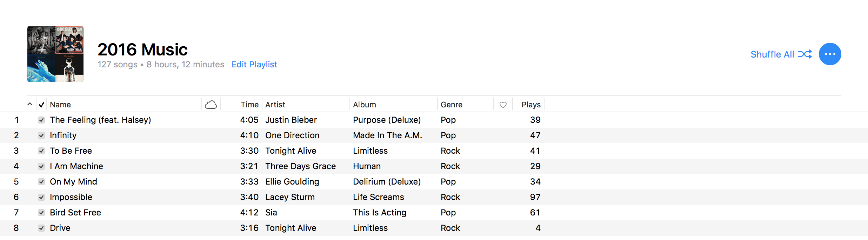The height and width of the screenshot is (240, 868).
Task: Sort the playlist by Name column
Action: click(60, 105)
